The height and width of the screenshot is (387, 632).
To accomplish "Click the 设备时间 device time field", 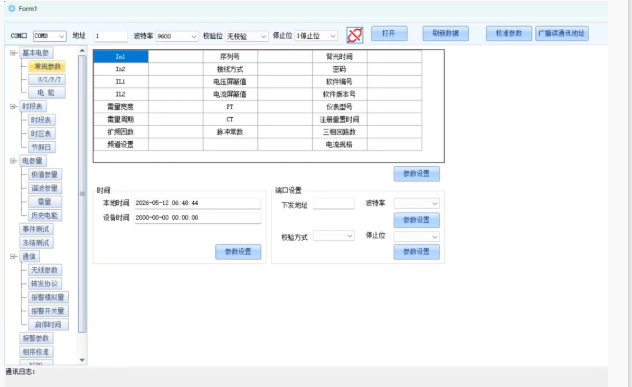I will click(x=198, y=218).
